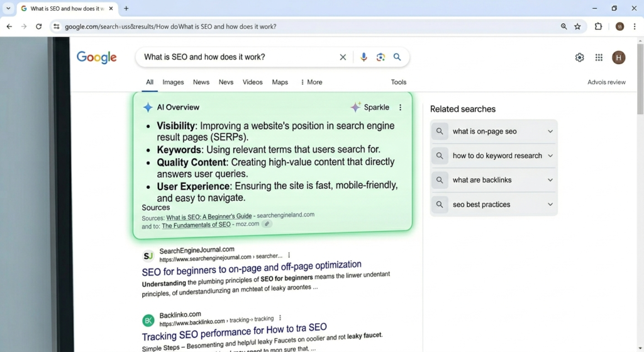The width and height of the screenshot is (644, 352).
Task: Open more options for SearchEngineJournal result
Action: [289, 256]
